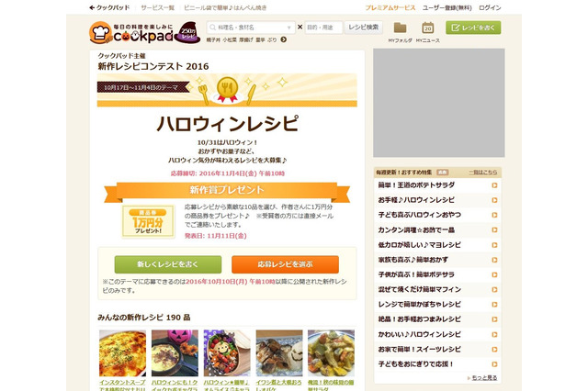The width and height of the screenshot is (588, 391).
Task: Click arrow icon for 子ども喜ぶハロウィンおやつ
Action: click(x=494, y=215)
